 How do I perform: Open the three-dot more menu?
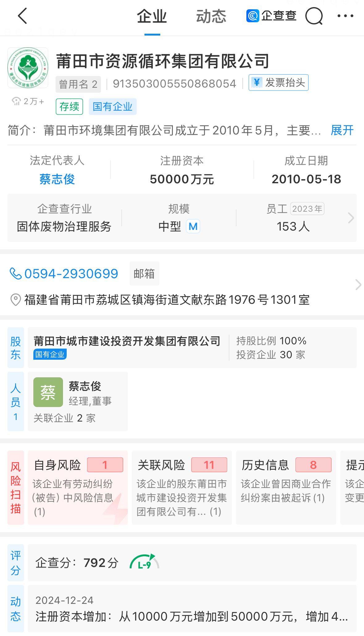coord(345,16)
